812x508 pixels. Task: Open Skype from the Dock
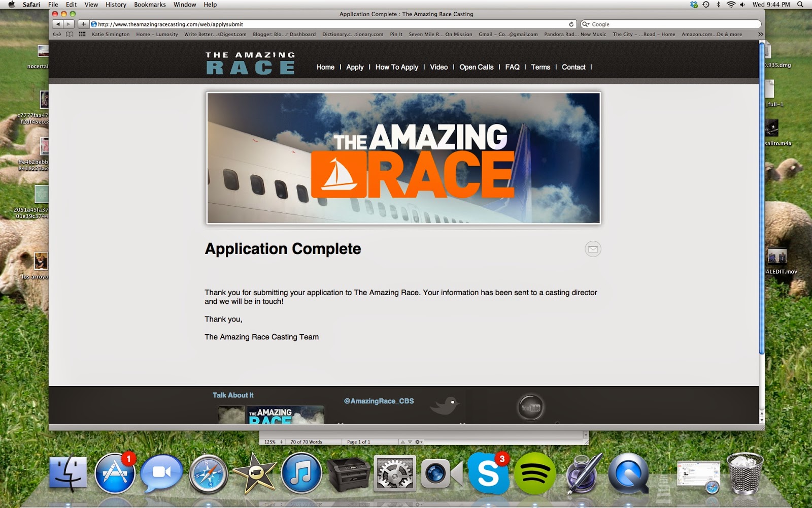pyautogui.click(x=488, y=473)
